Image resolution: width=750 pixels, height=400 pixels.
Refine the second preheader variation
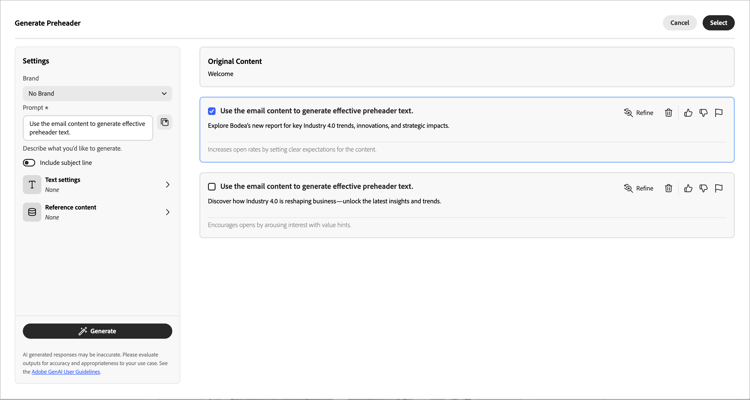click(638, 188)
